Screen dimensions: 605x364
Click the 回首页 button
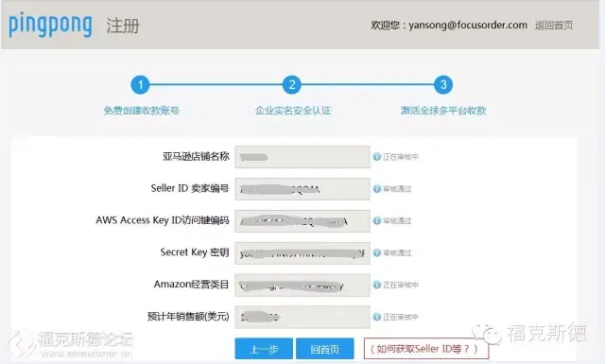coord(325,349)
